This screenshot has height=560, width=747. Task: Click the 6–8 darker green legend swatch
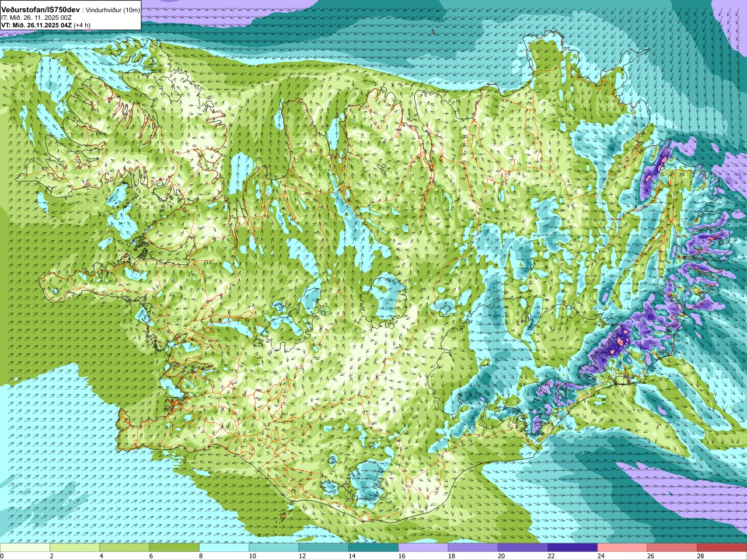(174, 548)
